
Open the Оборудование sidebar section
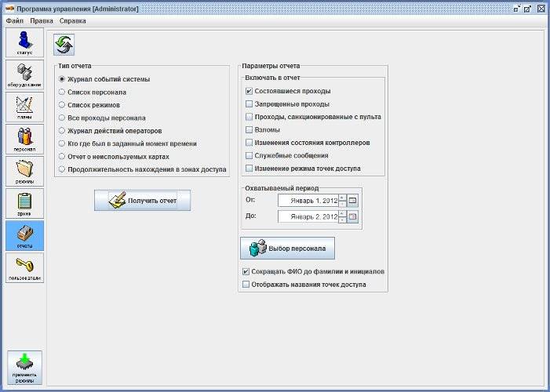[x=24, y=75]
